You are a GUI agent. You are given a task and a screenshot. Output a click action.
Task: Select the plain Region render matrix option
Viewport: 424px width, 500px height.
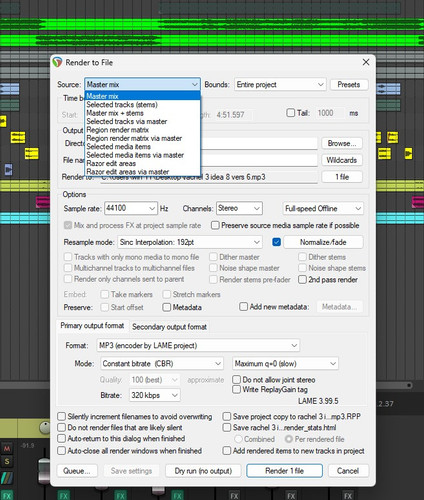142,130
